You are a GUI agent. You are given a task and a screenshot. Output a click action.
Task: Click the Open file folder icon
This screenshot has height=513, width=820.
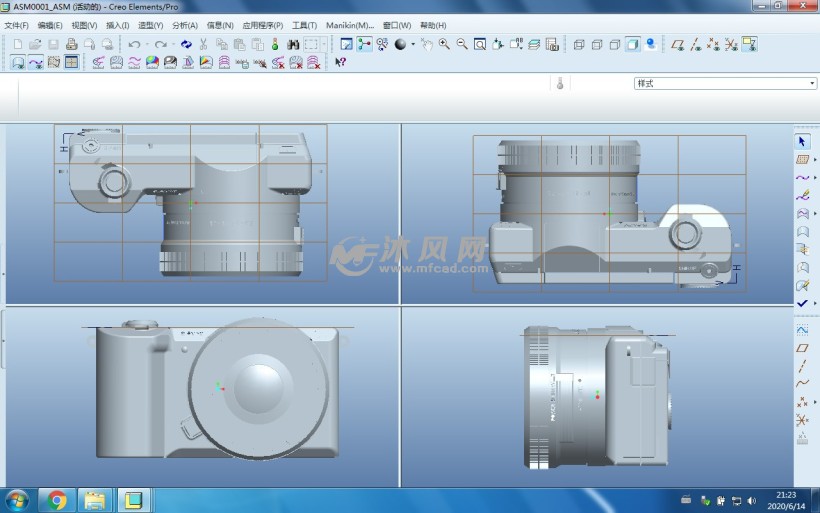[35, 44]
